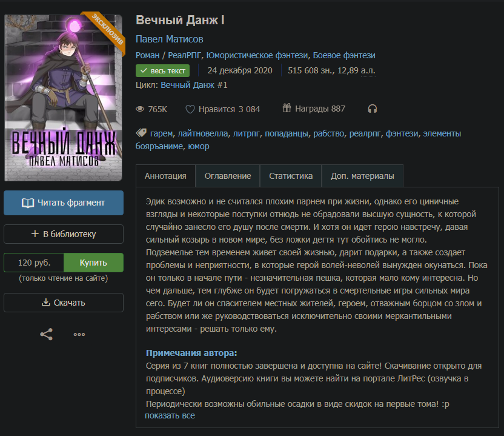504x436 pixels.
Task: Open the а.л. abbreviation tooltip
Action: (368, 70)
